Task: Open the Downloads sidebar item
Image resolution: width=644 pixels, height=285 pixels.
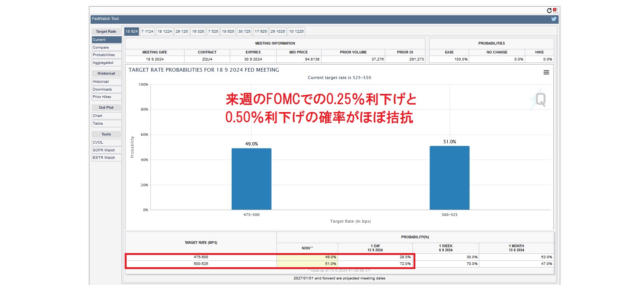Action: (x=107, y=89)
